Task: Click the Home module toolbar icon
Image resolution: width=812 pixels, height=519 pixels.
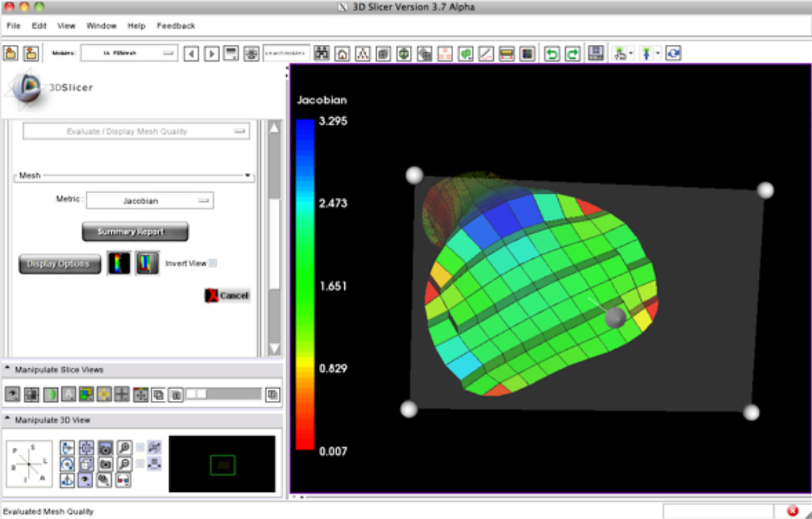Action: point(342,54)
